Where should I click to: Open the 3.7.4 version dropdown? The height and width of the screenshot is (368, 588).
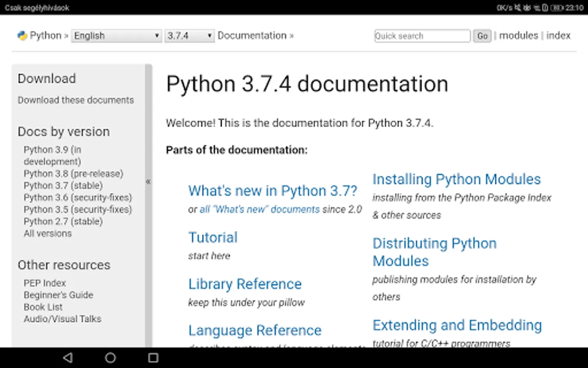(189, 36)
